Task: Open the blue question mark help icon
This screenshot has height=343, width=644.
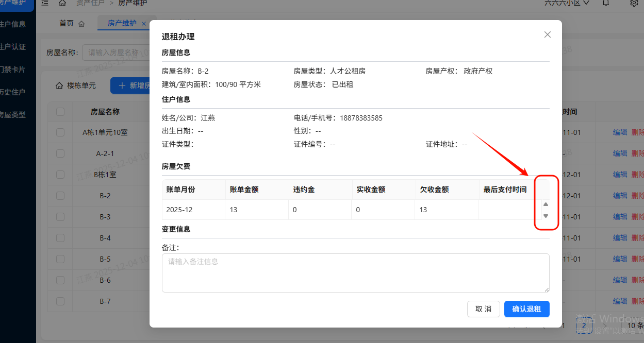Action: coord(584,325)
